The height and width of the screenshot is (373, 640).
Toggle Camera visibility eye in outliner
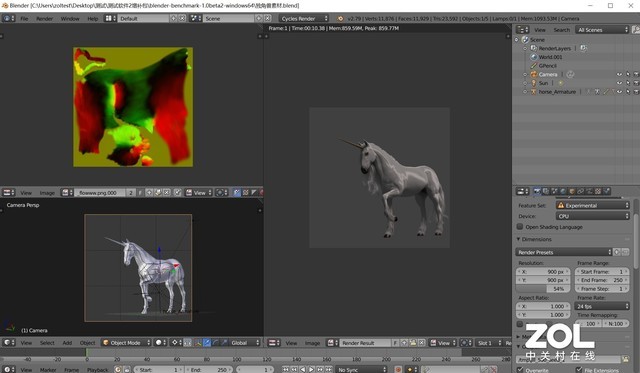click(x=619, y=74)
